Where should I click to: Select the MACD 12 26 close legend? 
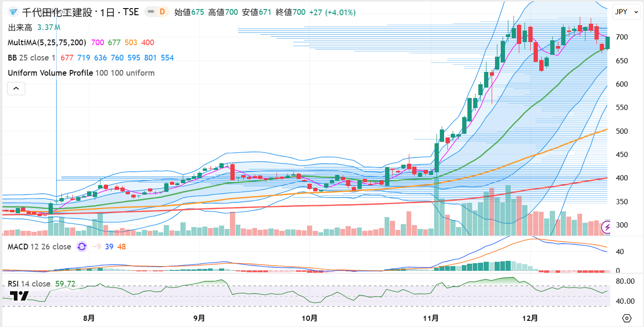point(39,247)
